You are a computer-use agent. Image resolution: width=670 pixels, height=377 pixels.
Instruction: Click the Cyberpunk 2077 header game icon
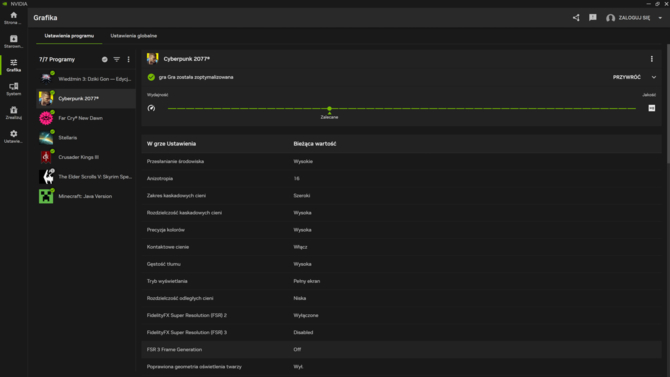[x=153, y=59]
